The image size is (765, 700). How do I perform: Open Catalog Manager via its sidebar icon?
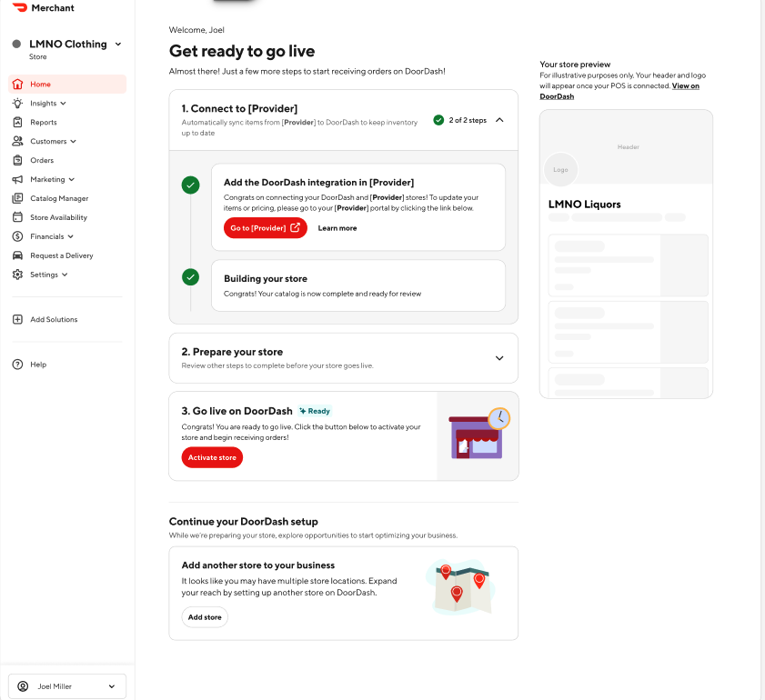coord(16,198)
